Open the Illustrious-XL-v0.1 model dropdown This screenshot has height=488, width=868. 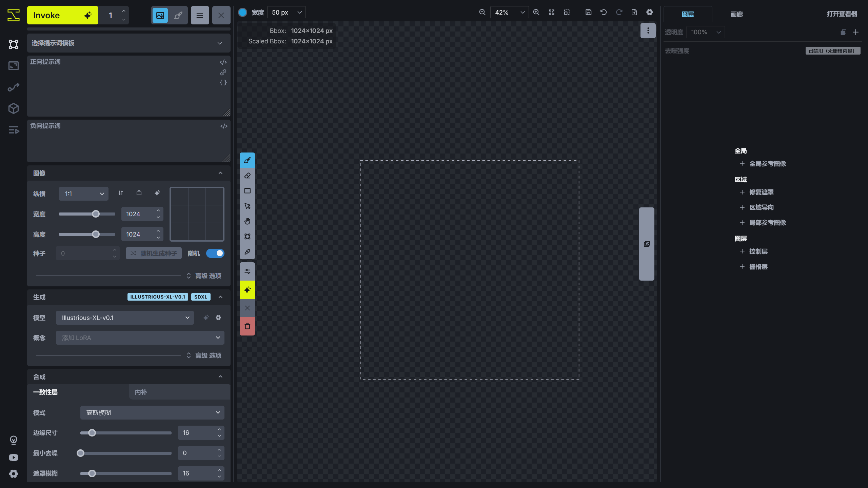point(125,318)
